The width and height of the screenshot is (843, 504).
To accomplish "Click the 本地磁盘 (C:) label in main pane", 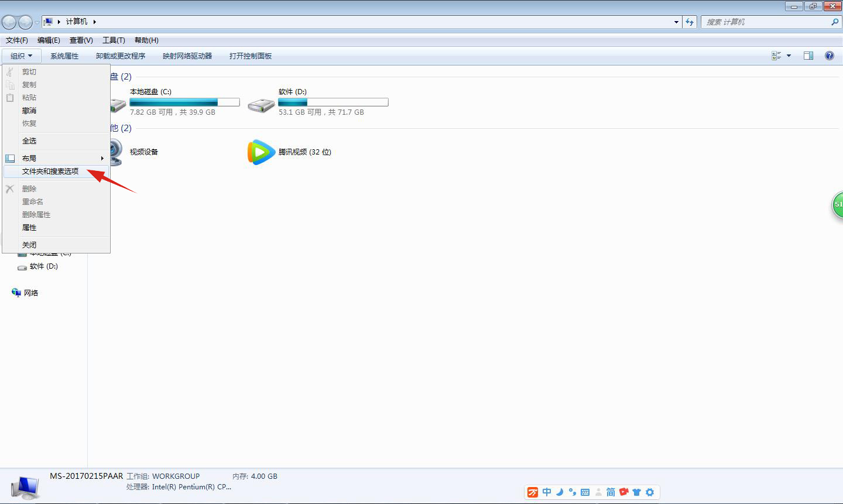I will [150, 92].
